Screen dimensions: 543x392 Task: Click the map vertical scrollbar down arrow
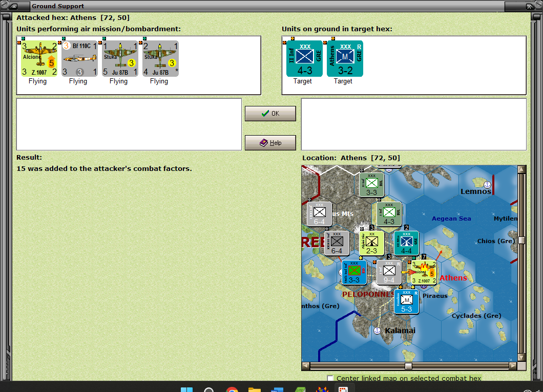[522, 357]
